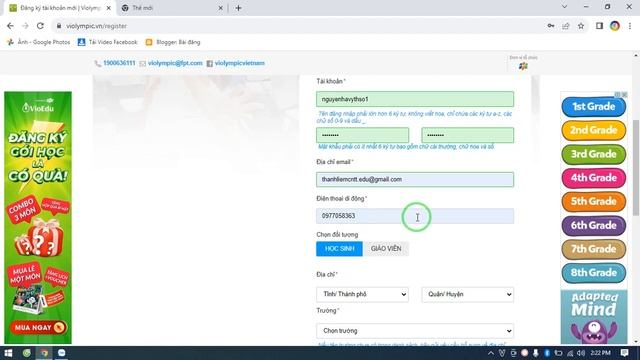This screenshot has width=640, height=360.
Task: Click the confirm password field
Action: pyautogui.click(x=467, y=135)
